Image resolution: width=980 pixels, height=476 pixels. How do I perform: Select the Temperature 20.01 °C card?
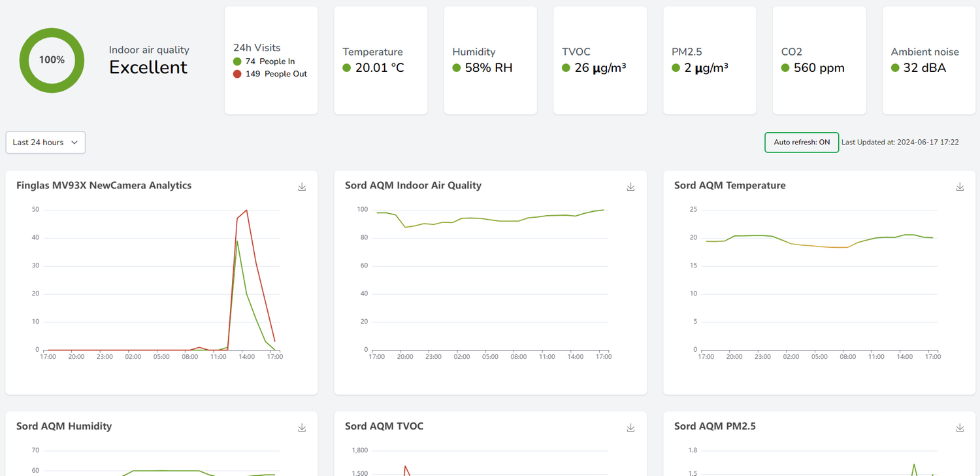[x=381, y=61]
